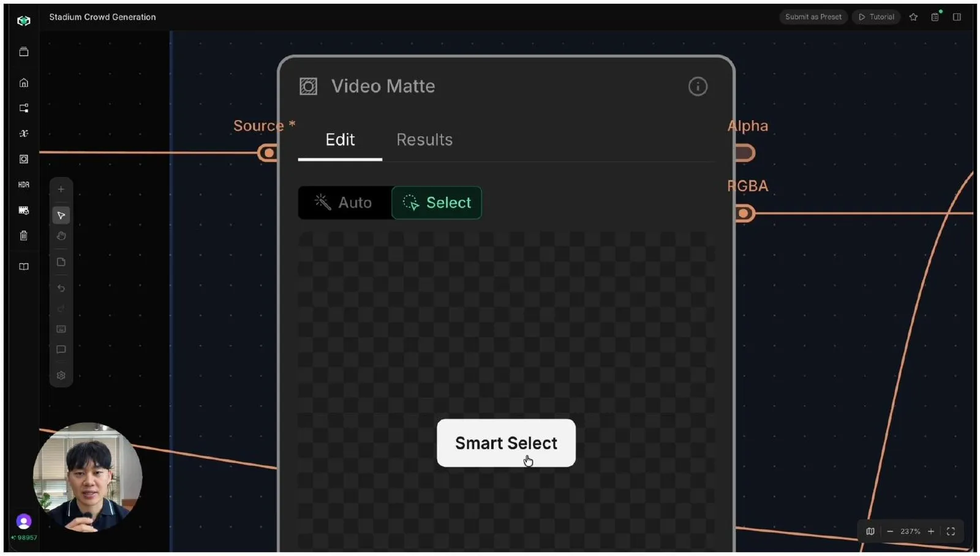
Task: Open the Tutorial button
Action: (876, 17)
